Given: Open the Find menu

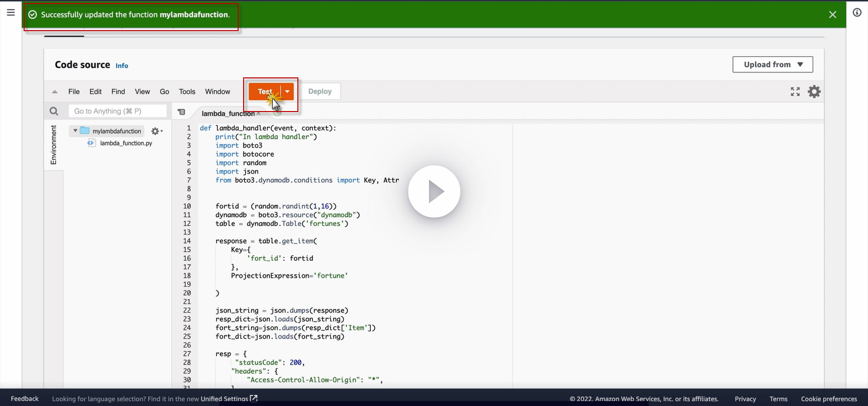Looking at the screenshot, I should 118,91.
